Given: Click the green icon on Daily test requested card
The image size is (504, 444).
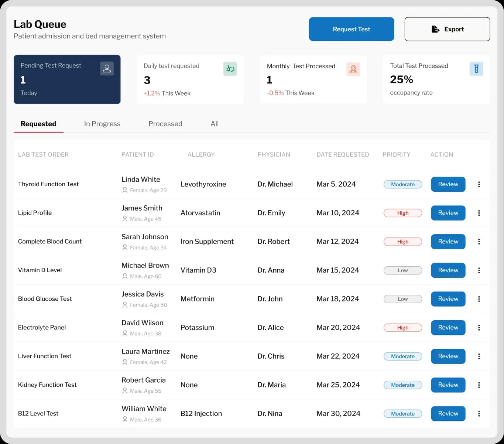Looking at the screenshot, I should pyautogui.click(x=230, y=69).
